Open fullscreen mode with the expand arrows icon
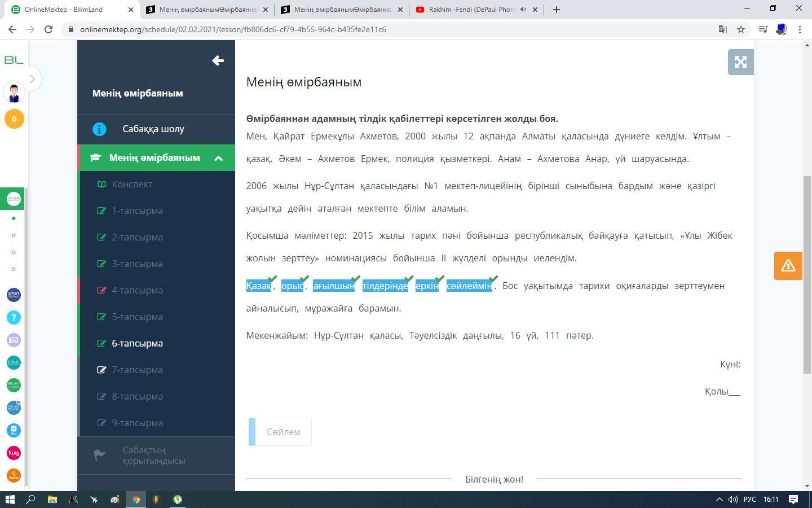812x508 pixels. pos(741,62)
